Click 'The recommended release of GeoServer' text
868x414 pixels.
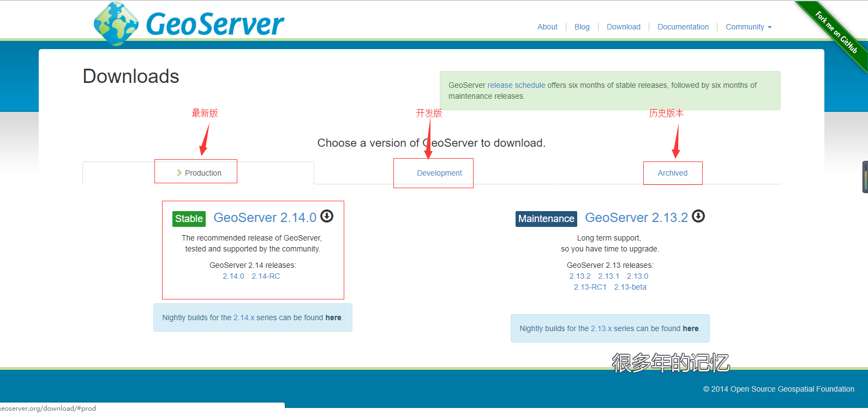point(252,238)
